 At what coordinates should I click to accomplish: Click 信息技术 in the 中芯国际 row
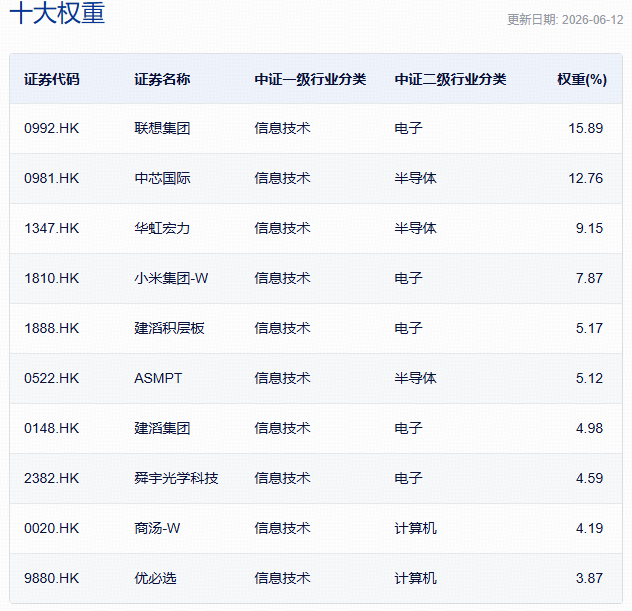(x=282, y=179)
